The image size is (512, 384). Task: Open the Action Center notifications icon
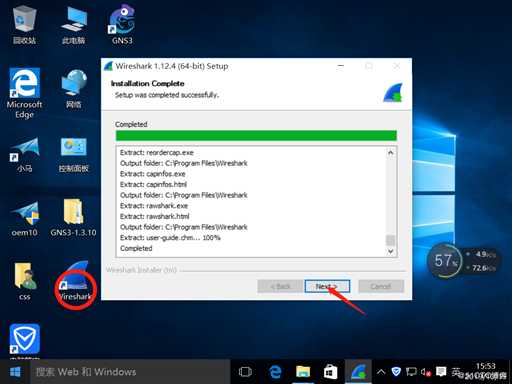441,371
